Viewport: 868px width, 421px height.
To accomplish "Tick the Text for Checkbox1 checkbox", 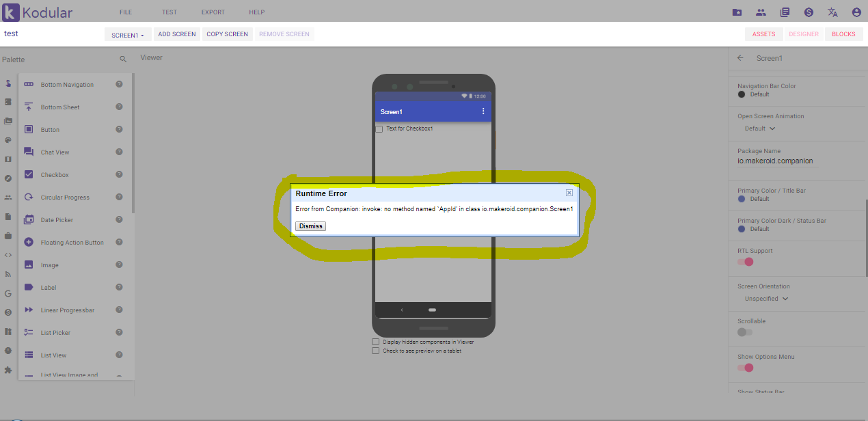I will [379, 129].
